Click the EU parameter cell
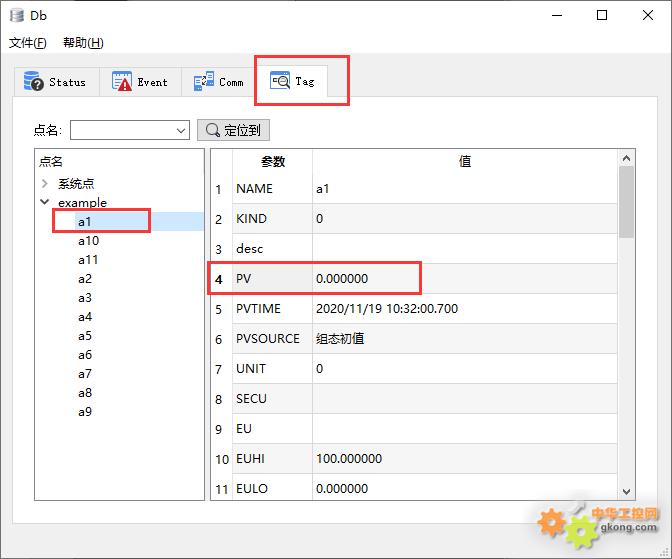Screen dimensions: 672x559 [273, 429]
